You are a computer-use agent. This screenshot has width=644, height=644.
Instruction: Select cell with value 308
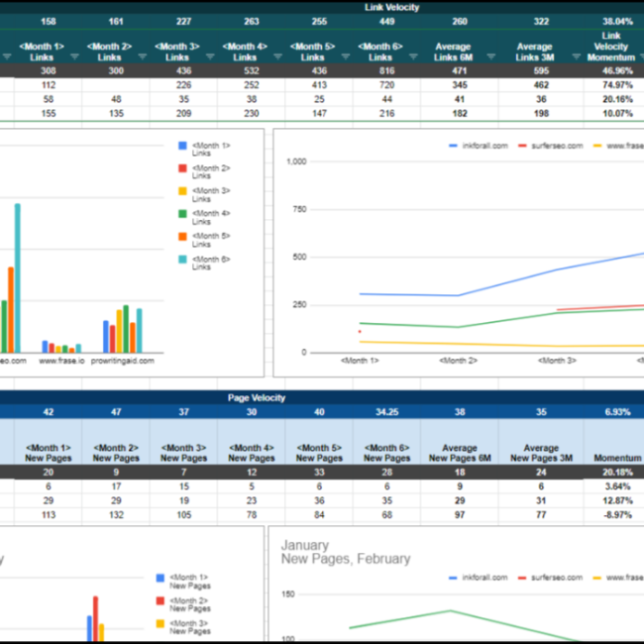tap(49, 70)
